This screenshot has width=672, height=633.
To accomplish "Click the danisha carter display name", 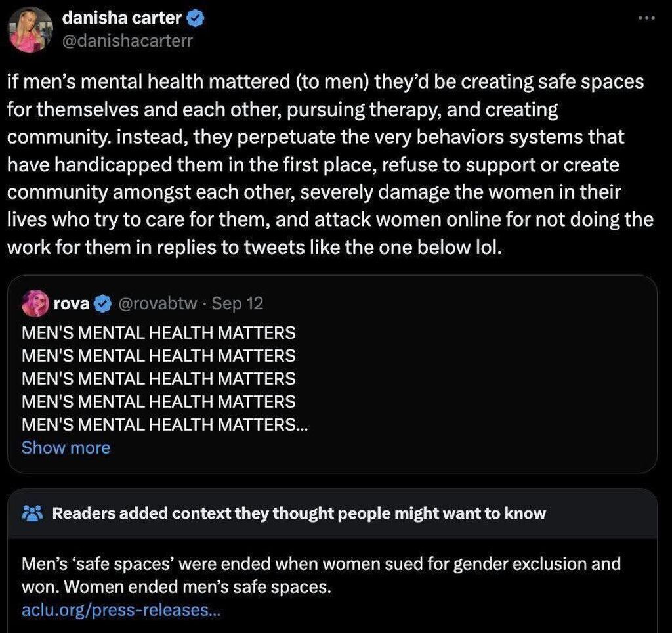I will (121, 18).
